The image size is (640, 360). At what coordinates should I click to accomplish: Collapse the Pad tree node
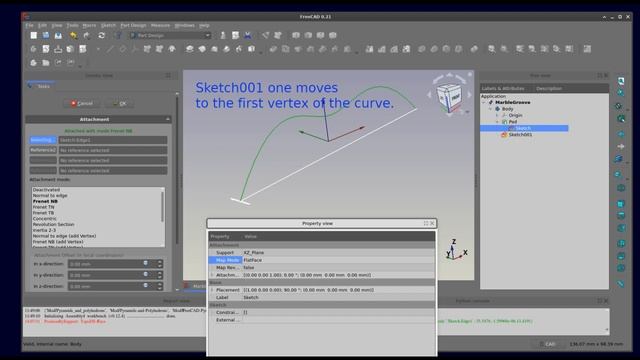[x=498, y=122]
